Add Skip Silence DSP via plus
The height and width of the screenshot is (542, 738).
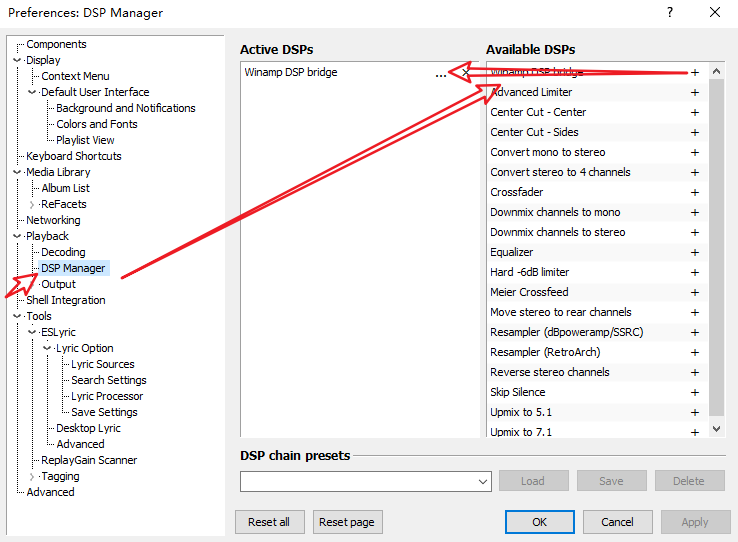point(695,392)
